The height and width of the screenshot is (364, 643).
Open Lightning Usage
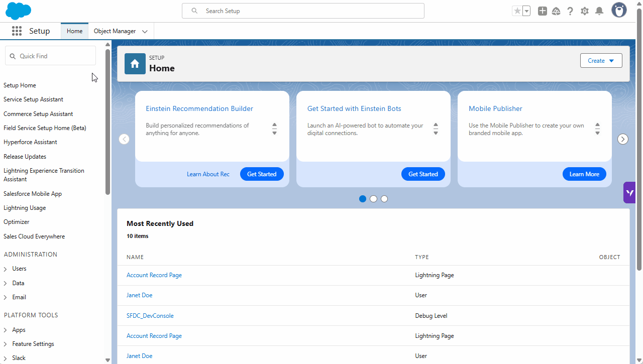coord(25,208)
